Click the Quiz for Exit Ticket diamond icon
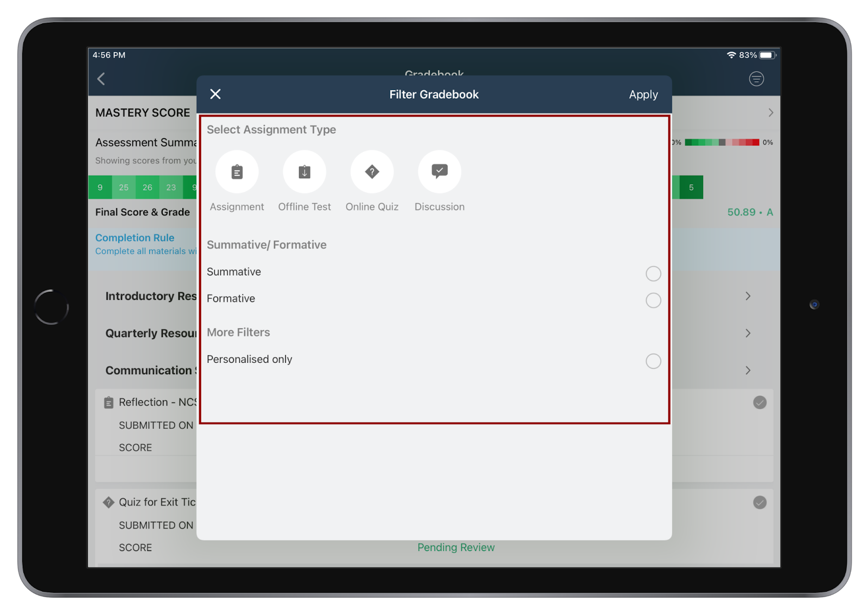868x615 pixels. coord(108,502)
